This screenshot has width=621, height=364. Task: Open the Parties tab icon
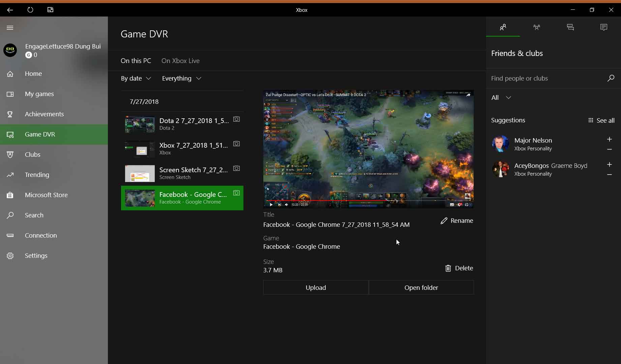coord(537,27)
